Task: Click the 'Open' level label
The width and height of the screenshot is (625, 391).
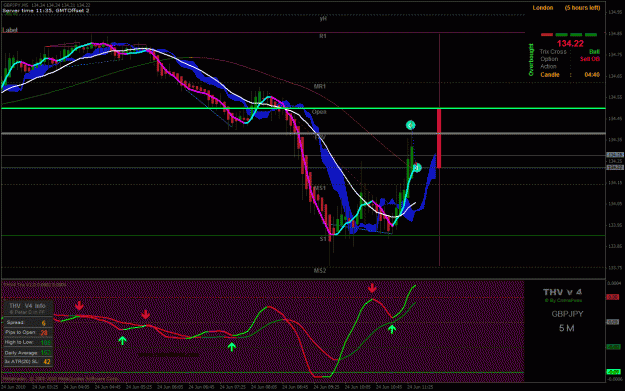Action: tap(319, 112)
